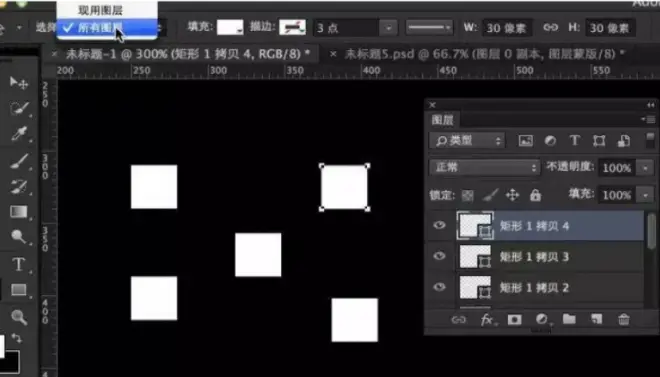Select layer 矩形 1 拷贝 2
The width and height of the screenshot is (660, 377).
point(535,287)
